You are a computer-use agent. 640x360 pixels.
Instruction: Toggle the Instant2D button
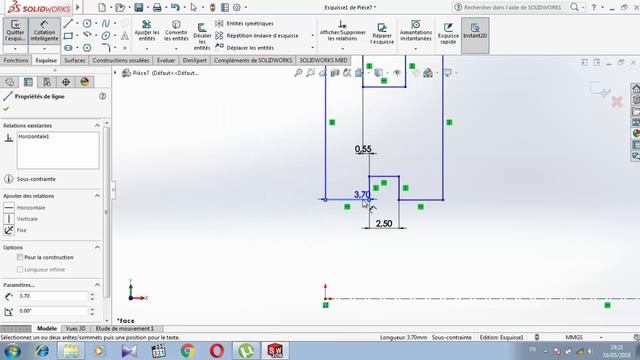point(475,35)
